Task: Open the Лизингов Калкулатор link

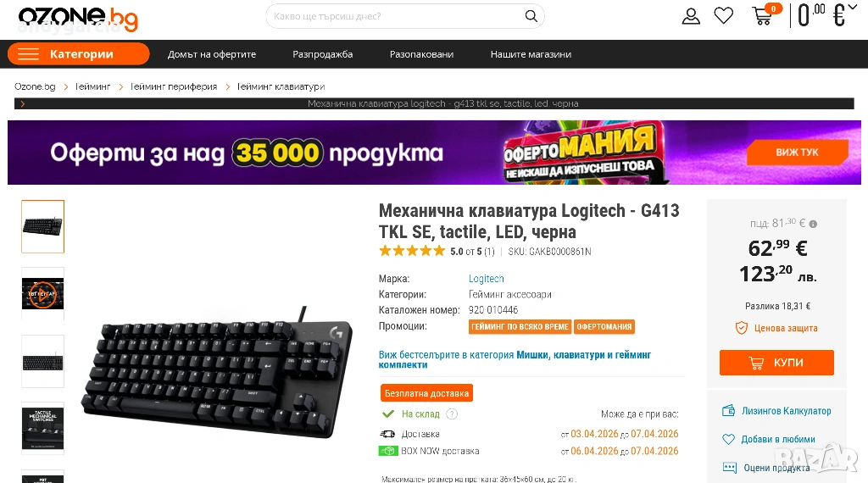Action: click(786, 411)
